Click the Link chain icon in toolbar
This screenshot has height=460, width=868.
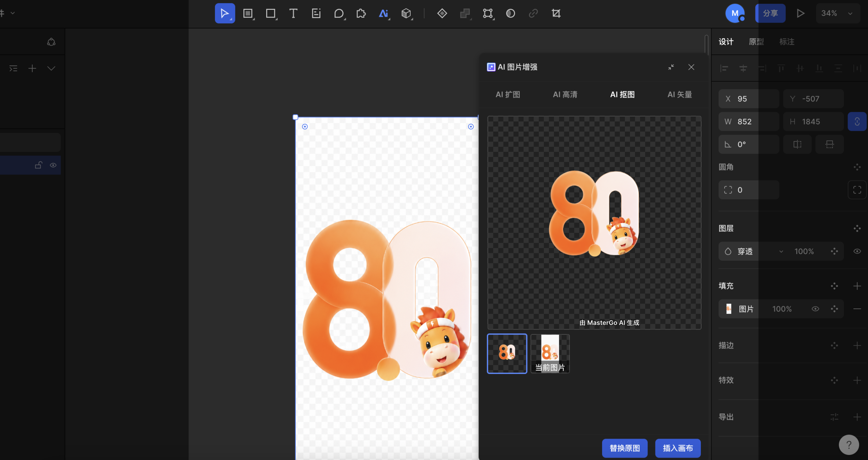tap(533, 13)
